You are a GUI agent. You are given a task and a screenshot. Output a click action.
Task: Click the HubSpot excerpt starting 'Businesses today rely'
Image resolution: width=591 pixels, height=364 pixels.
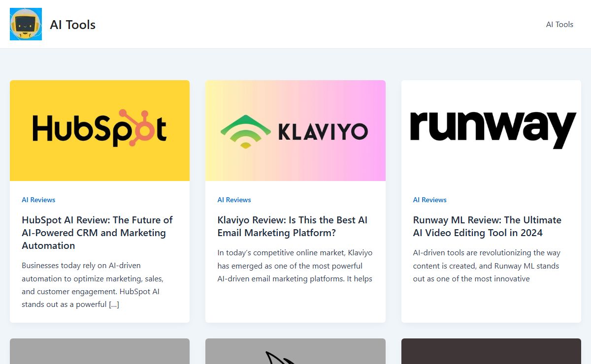[x=94, y=285]
